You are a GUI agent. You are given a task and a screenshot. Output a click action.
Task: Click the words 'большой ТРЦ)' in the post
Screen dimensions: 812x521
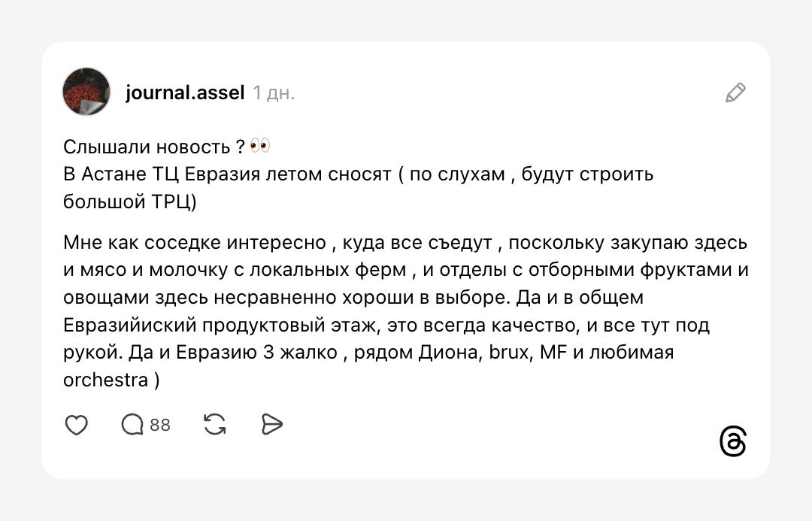130,201
